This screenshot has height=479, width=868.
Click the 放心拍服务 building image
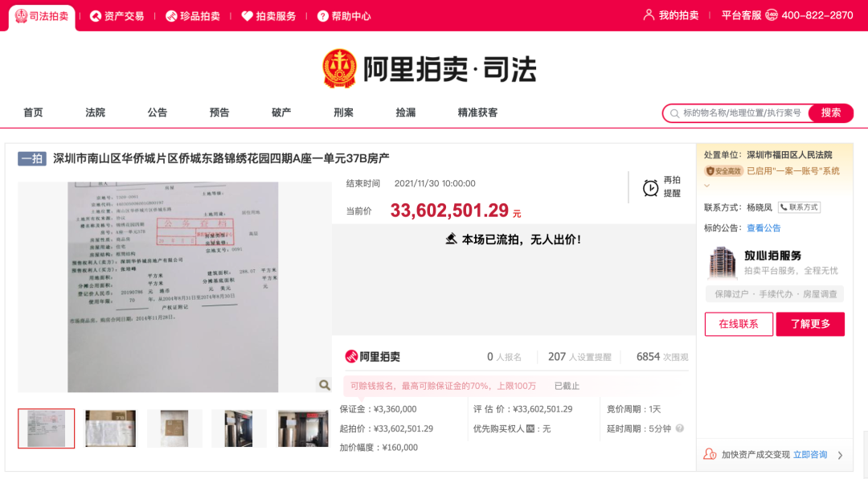[x=722, y=263]
